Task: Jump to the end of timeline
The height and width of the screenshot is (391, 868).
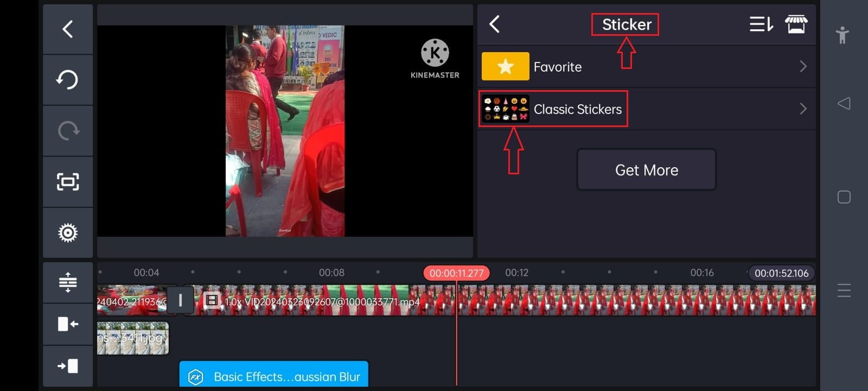Action: pos(68,366)
